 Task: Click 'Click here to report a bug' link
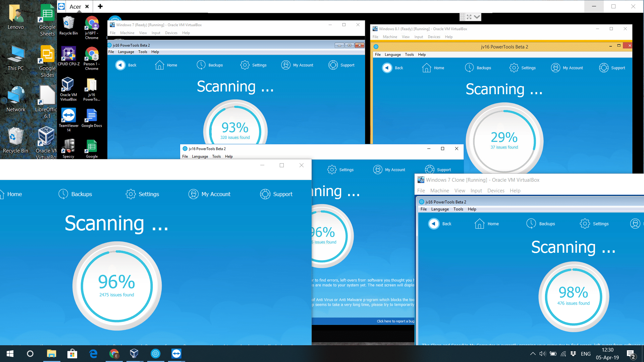pos(394,320)
